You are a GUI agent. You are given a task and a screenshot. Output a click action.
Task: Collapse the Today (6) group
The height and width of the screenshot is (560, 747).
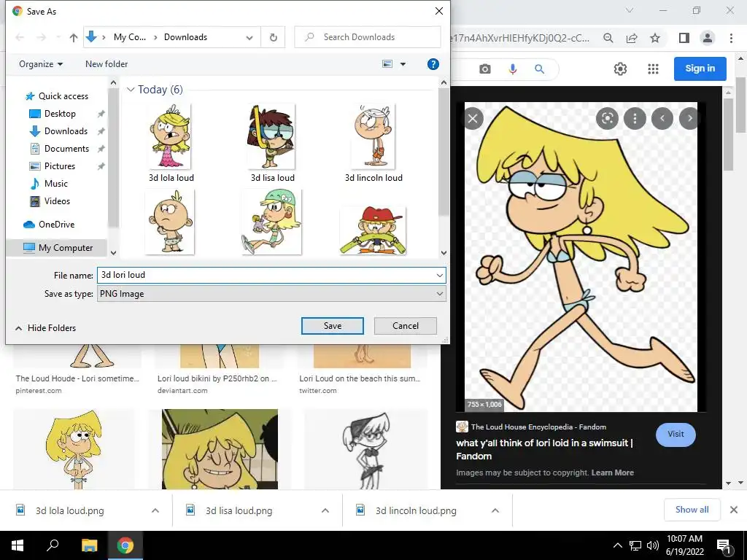coord(130,90)
